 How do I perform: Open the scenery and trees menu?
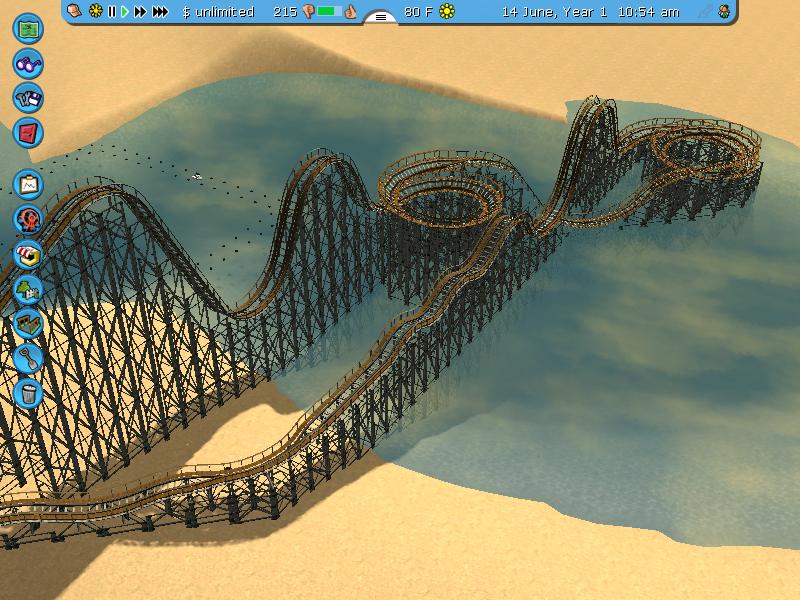coord(28,289)
